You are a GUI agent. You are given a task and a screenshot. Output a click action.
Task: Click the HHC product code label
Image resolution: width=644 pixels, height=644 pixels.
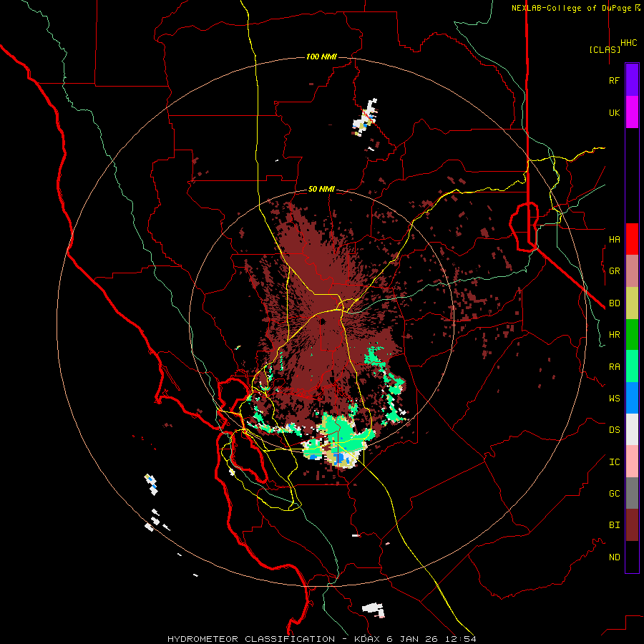pyautogui.click(x=629, y=43)
